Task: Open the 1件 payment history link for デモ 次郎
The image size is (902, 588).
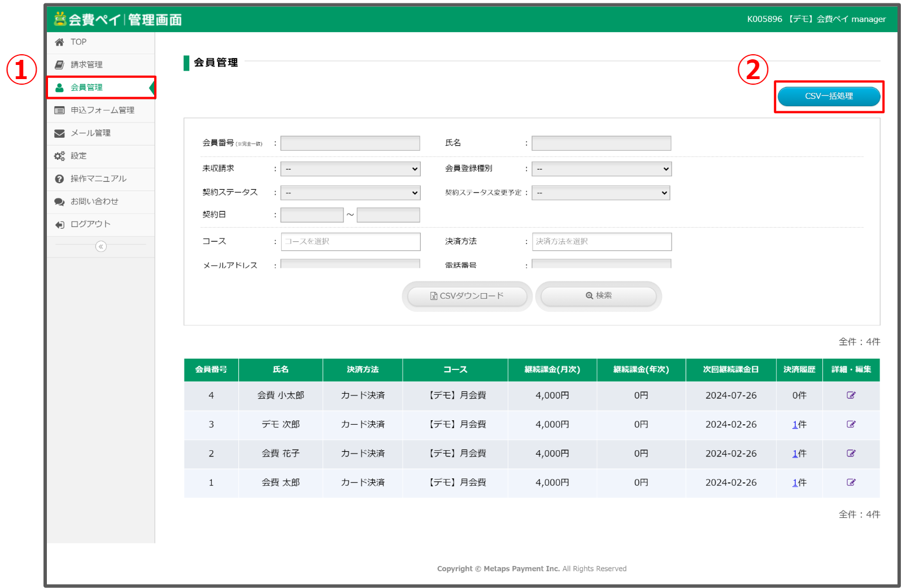Action: [x=795, y=425]
